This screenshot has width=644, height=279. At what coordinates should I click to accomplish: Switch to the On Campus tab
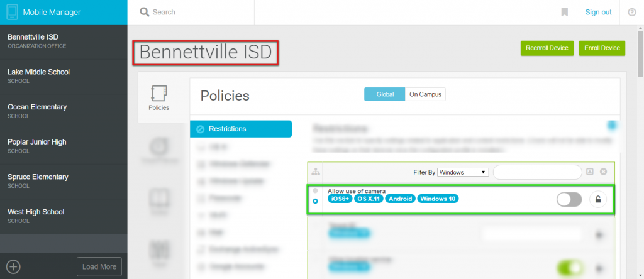pos(425,94)
